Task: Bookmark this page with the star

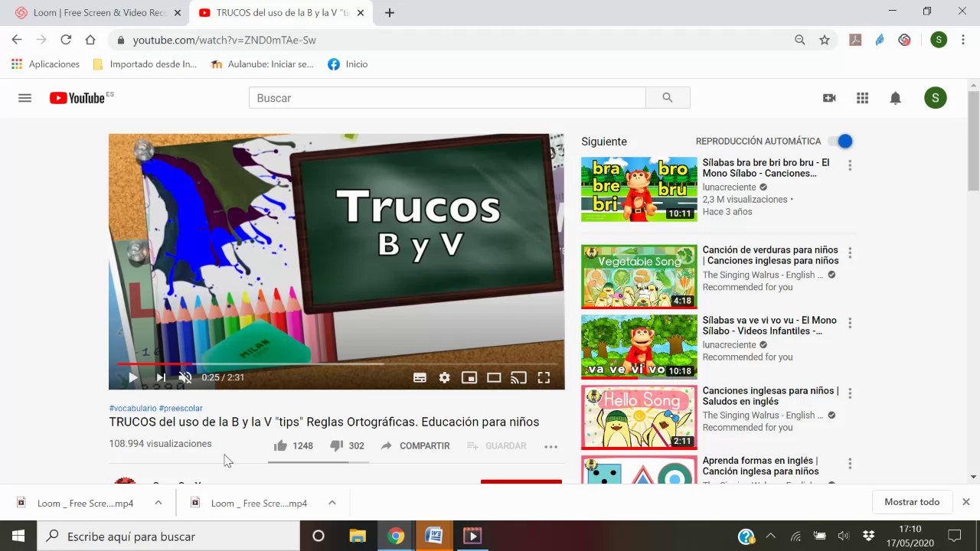Action: [x=825, y=40]
